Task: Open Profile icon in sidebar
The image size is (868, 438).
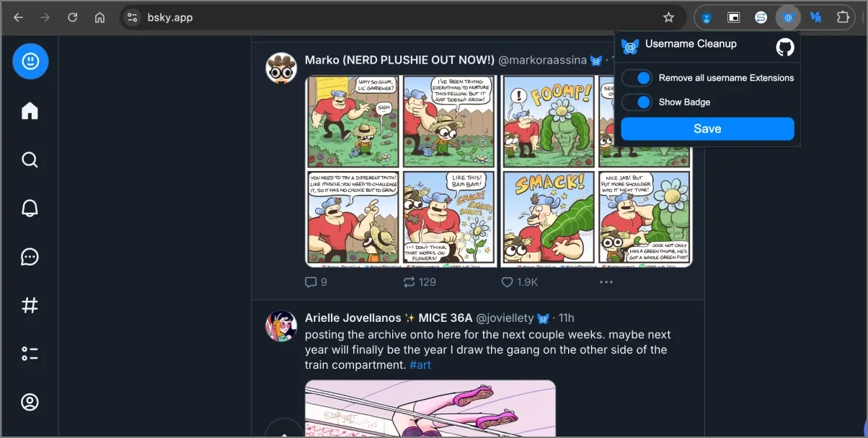Action: click(x=30, y=402)
